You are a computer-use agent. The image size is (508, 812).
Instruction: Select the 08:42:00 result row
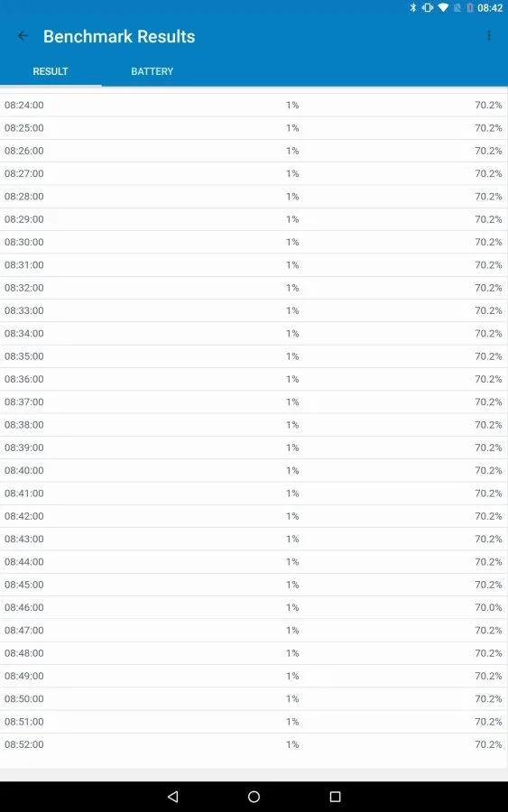[x=254, y=516]
